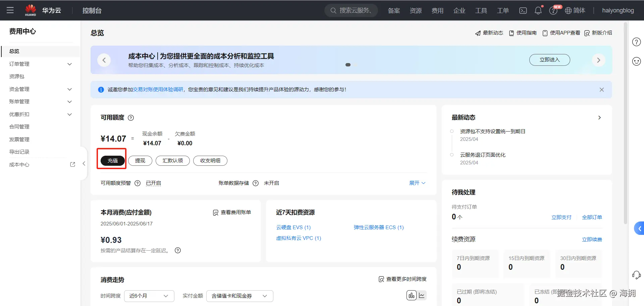Open the feedback smiley icon on right edge
Image resolution: width=644 pixels, height=306 pixels.
coord(636,61)
